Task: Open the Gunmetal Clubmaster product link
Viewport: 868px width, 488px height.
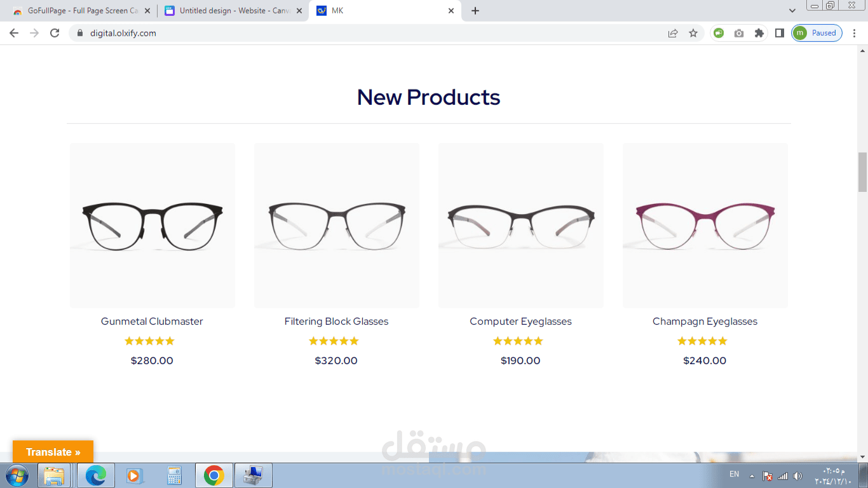Action: (x=152, y=322)
